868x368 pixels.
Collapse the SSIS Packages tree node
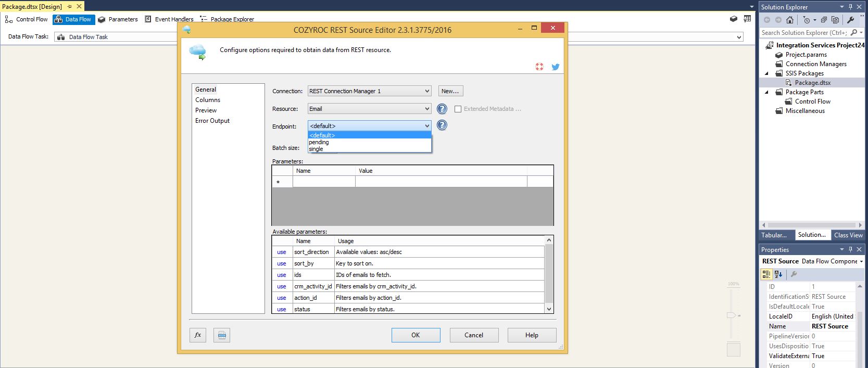tap(766, 73)
